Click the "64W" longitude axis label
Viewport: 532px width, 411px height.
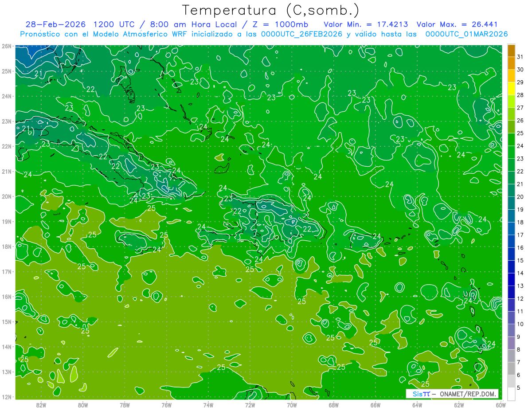tap(417, 404)
